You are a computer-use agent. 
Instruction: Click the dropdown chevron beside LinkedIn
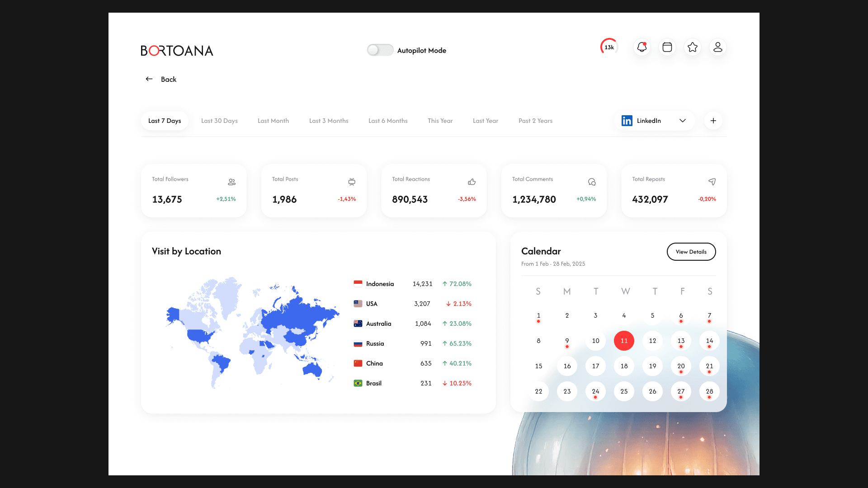point(683,121)
